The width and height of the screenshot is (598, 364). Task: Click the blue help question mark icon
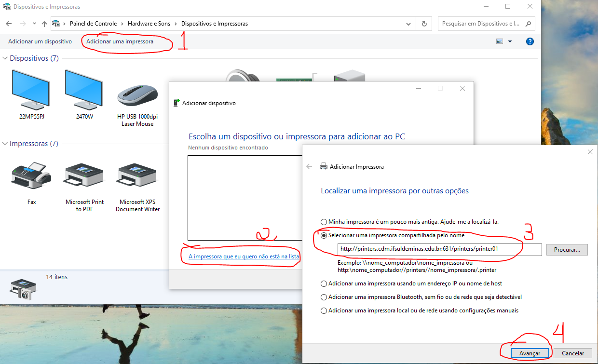point(530,41)
